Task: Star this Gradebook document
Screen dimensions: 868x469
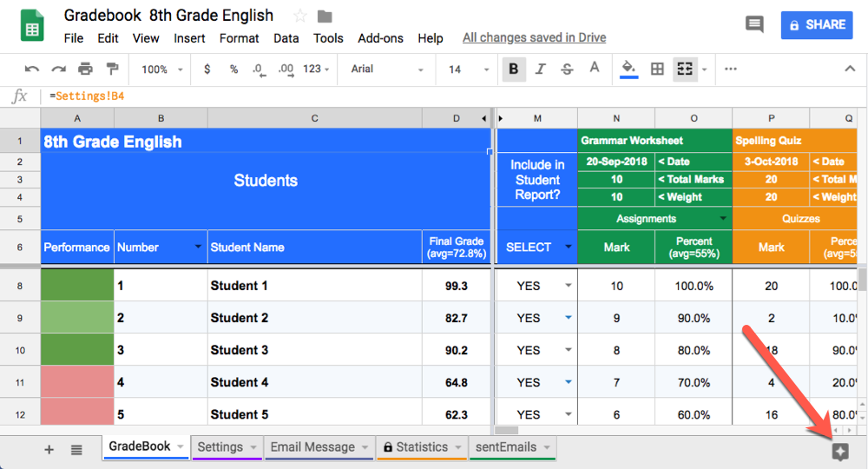Action: [300, 16]
